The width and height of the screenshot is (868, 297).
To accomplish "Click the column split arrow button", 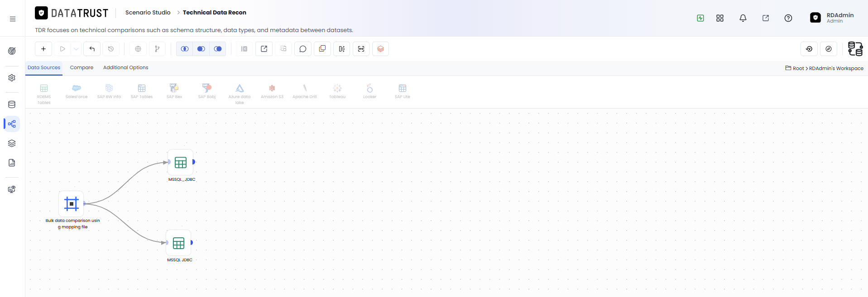I will [x=342, y=49].
